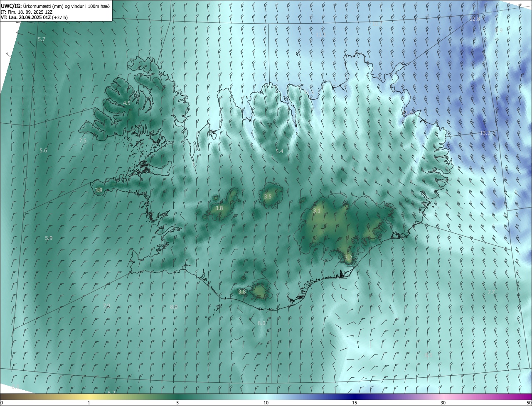Pick the yellow band of the color scale
Image resolution: width=532 pixels, height=406 pixels.
coord(89,396)
